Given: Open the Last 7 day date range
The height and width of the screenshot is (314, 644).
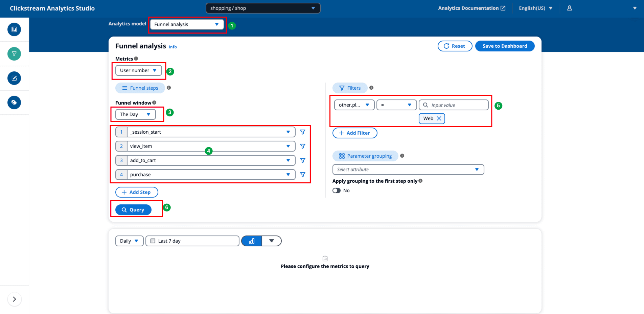Looking at the screenshot, I should click(192, 241).
